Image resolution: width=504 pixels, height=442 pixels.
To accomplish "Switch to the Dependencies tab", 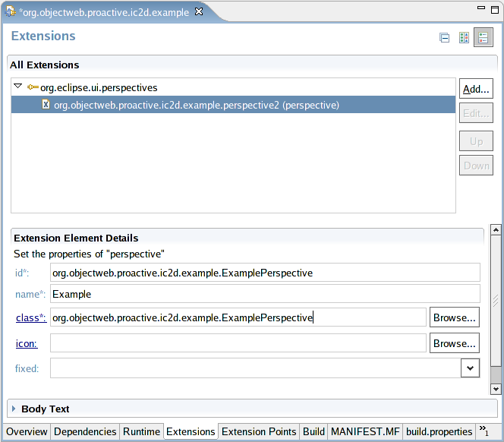I will coord(85,431).
